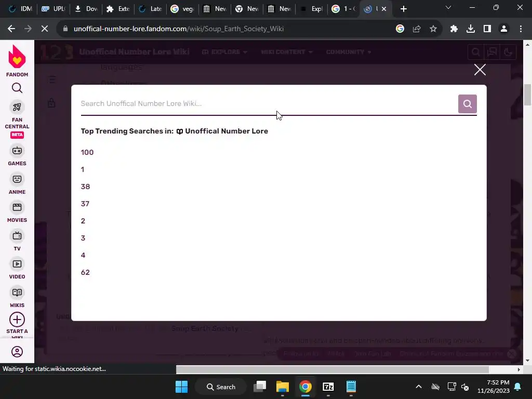Image resolution: width=532 pixels, height=399 pixels.
Task: Switch to the Exte extensions tab
Action: (118, 9)
